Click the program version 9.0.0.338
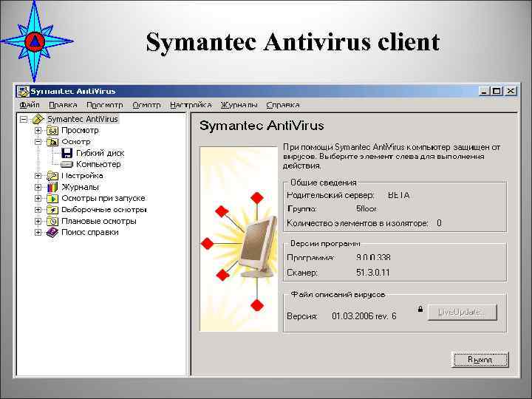The height and width of the screenshot is (399, 532). [373, 258]
